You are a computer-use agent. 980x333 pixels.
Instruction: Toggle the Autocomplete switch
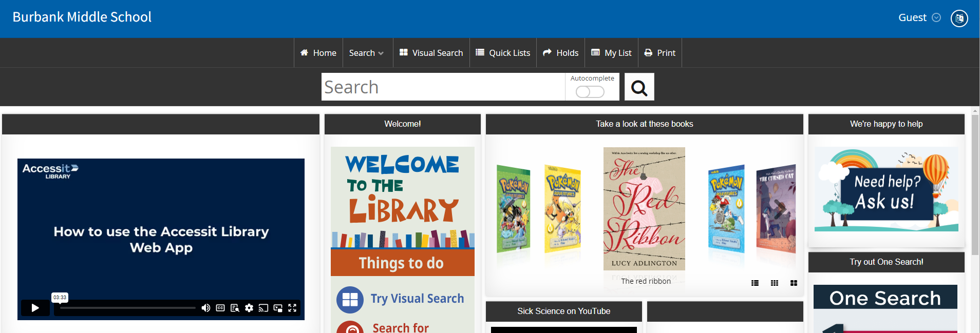click(x=590, y=92)
